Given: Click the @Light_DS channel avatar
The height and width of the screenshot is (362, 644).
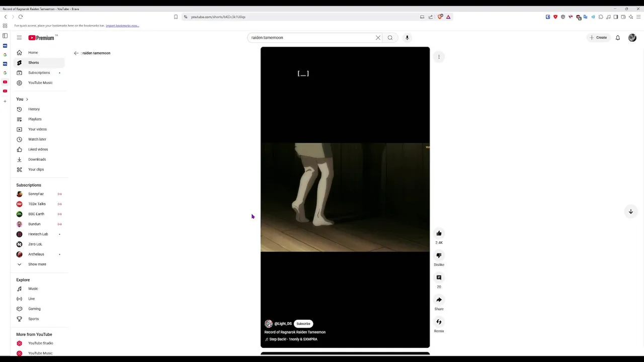Looking at the screenshot, I should 269,324.
